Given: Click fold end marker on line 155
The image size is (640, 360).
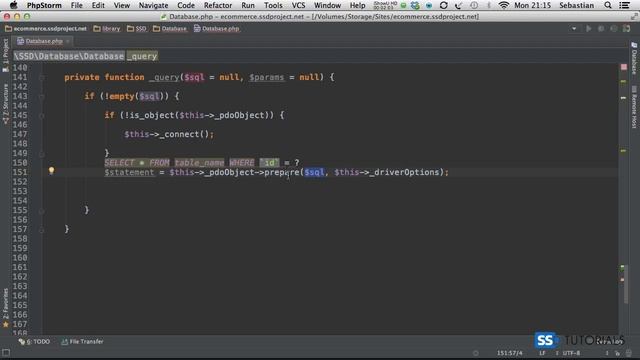Looking at the screenshot, I should coord(42,211).
